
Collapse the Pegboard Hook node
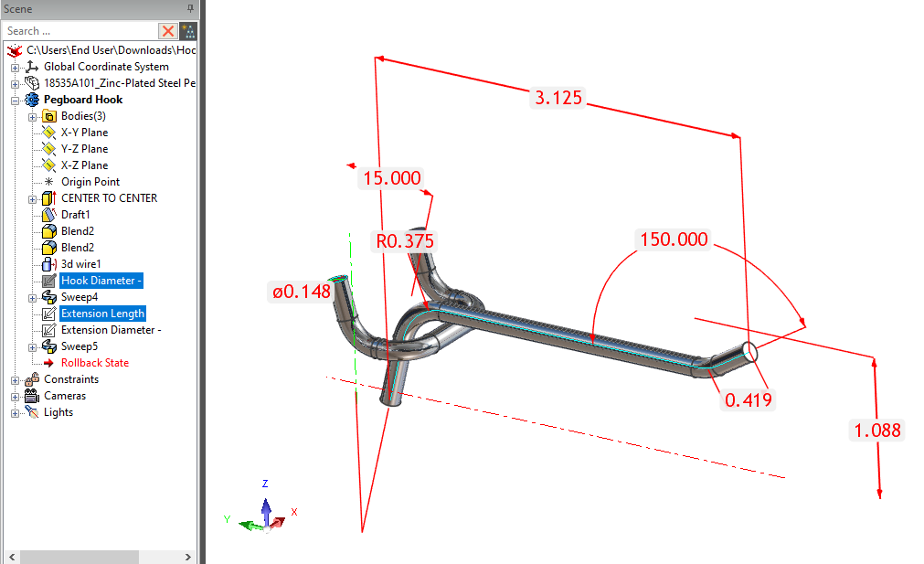click(x=15, y=100)
